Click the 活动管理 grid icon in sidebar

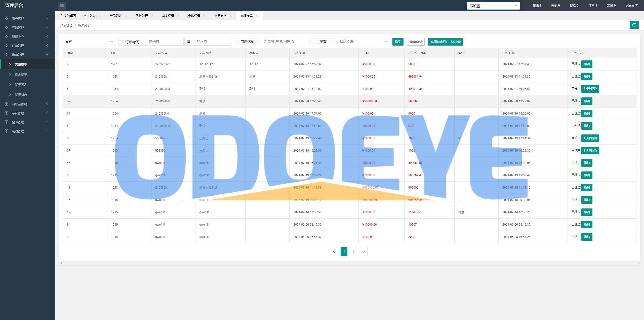[7, 131]
